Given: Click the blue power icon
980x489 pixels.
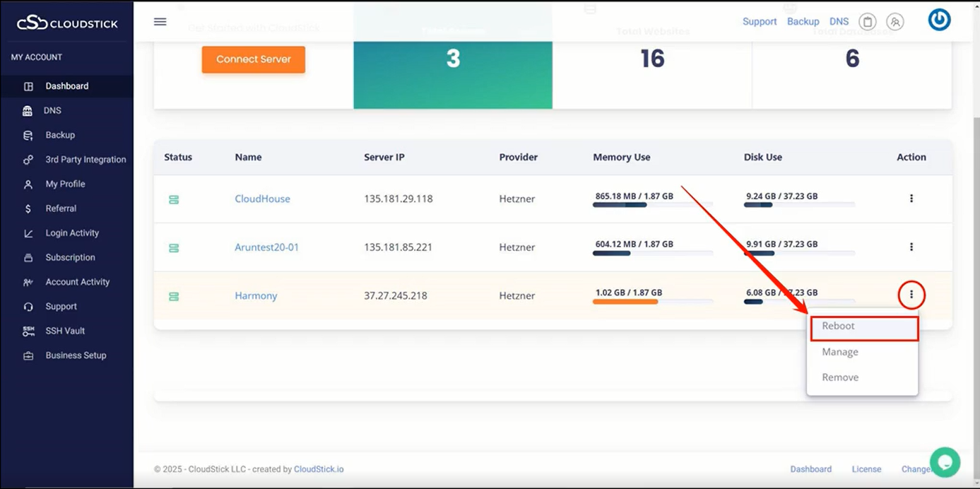Looking at the screenshot, I should pyautogui.click(x=939, y=20).
